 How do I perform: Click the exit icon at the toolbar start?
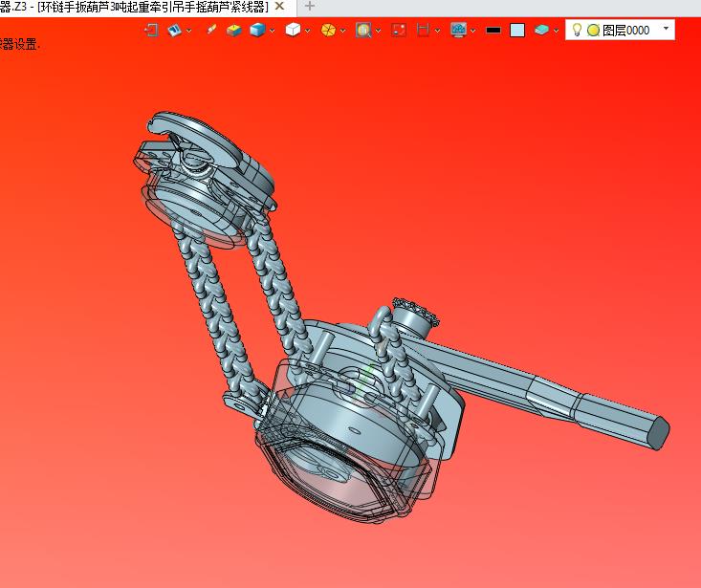tap(151, 30)
